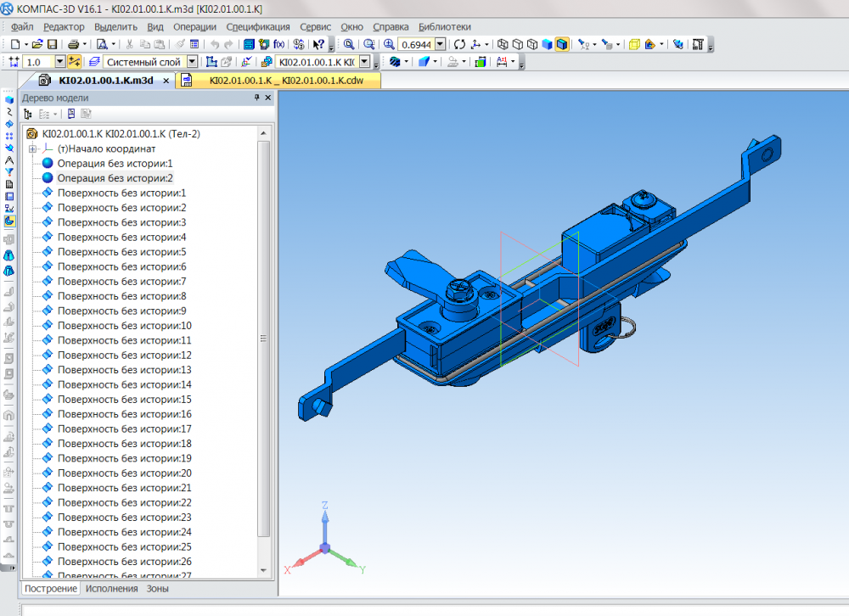The image size is (849, 616).
Task: Click the Print icon in toolbar
Action: pyautogui.click(x=74, y=44)
